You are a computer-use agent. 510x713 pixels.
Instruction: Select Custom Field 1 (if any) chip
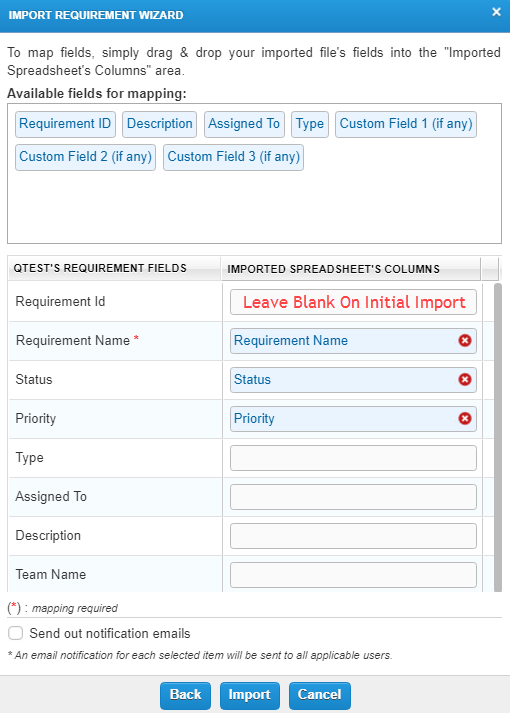tap(406, 124)
